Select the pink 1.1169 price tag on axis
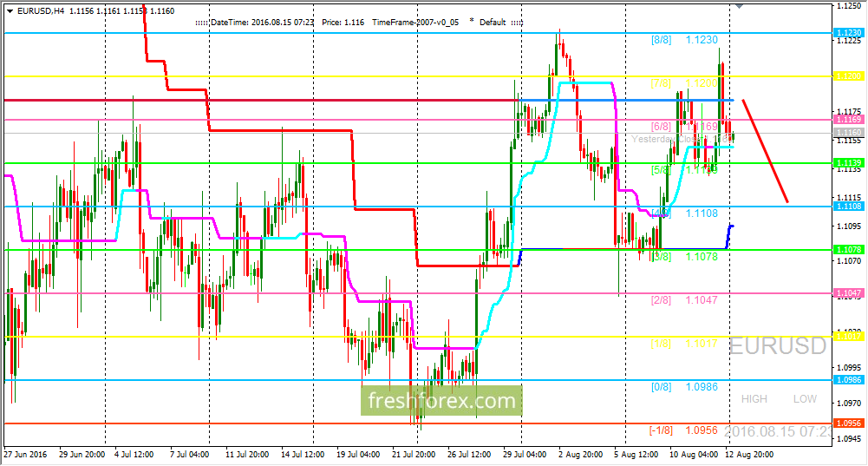 point(849,119)
